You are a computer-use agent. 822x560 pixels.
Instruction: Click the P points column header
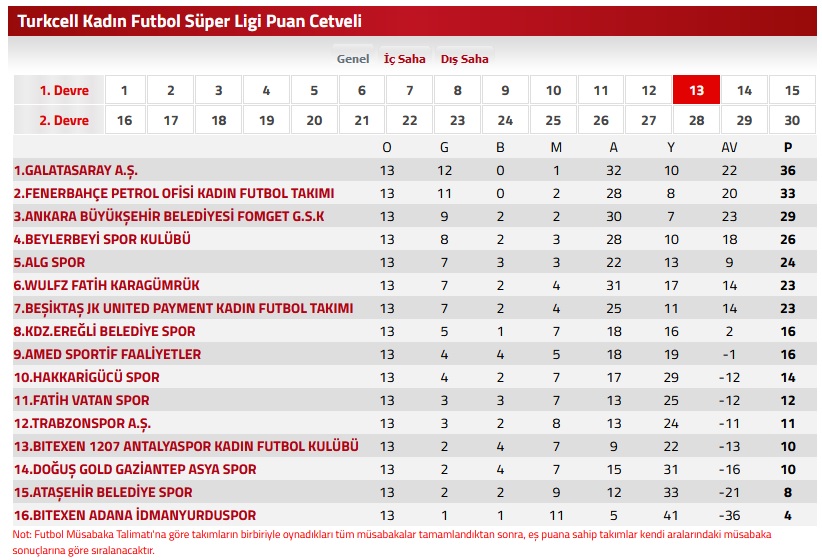click(788, 147)
